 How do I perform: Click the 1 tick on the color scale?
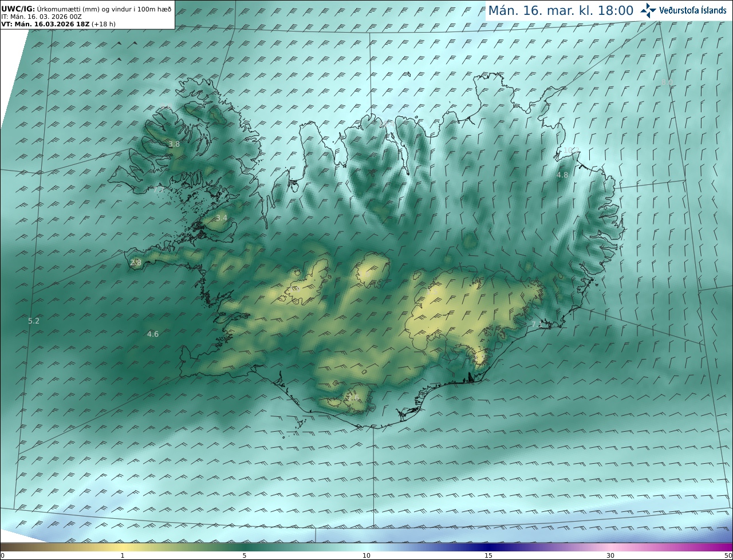(123, 555)
